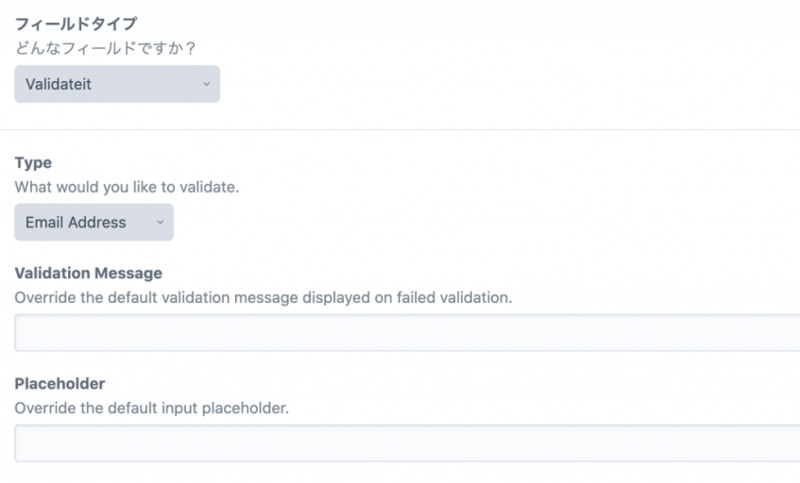
Task: Click the word "validate" in the Type description
Action: click(207, 186)
